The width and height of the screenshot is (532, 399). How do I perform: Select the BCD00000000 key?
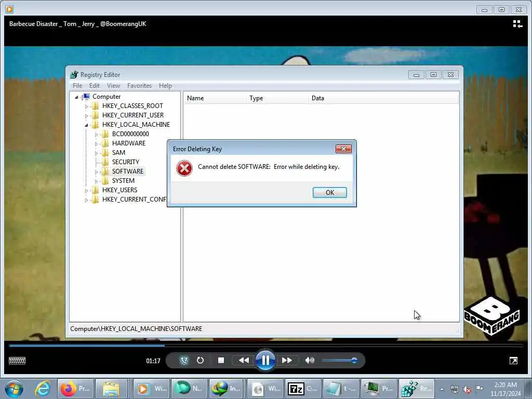[130, 134]
